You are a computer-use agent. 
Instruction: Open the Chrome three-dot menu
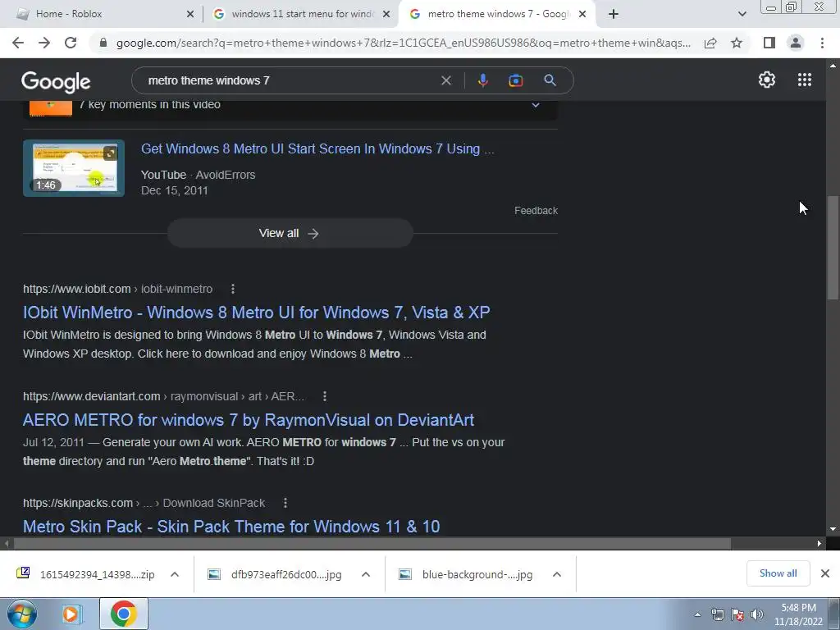point(822,43)
